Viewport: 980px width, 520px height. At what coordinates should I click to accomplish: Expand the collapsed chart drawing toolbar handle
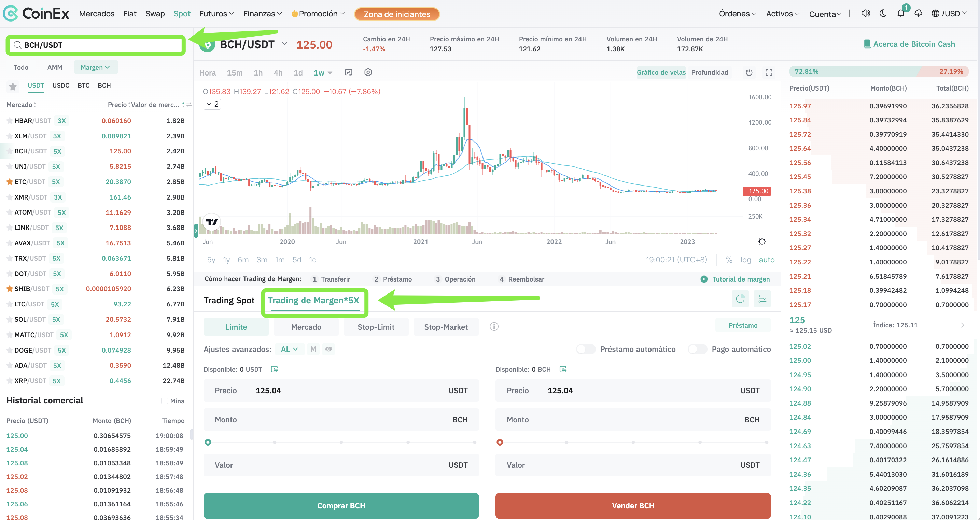196,230
